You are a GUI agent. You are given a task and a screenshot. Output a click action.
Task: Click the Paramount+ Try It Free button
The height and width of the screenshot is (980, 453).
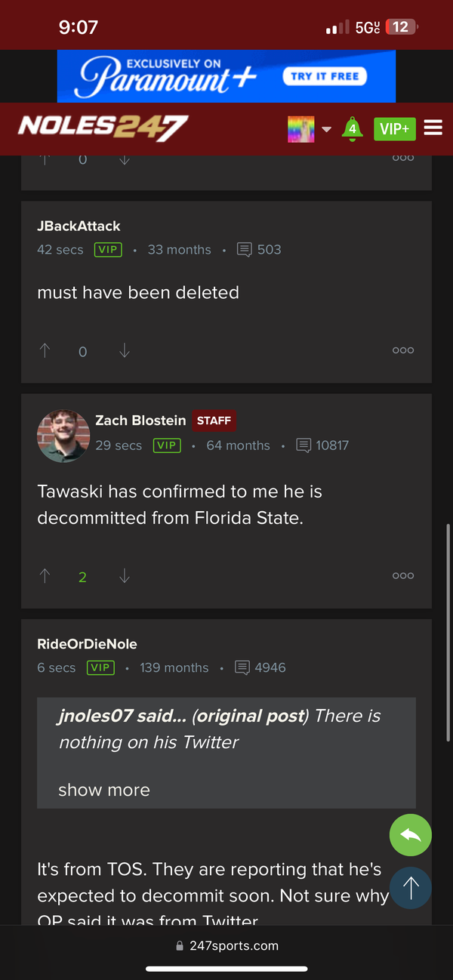(x=325, y=76)
